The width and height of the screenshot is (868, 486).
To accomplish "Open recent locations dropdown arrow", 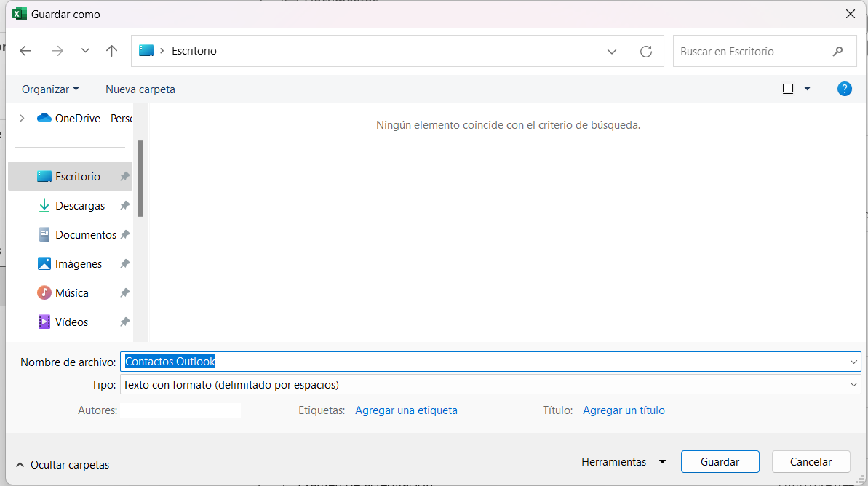I will pos(85,51).
